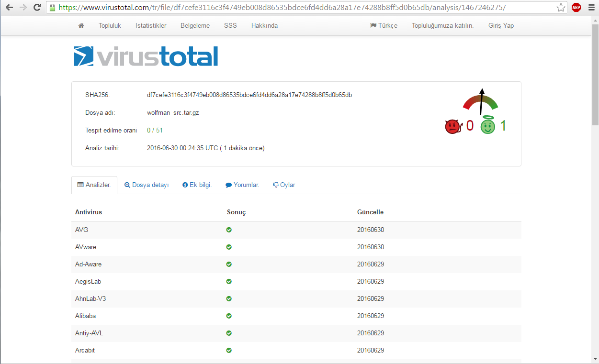The height and width of the screenshot is (364, 599).
Task: Select the Ek bilgi tab
Action: [x=197, y=185]
